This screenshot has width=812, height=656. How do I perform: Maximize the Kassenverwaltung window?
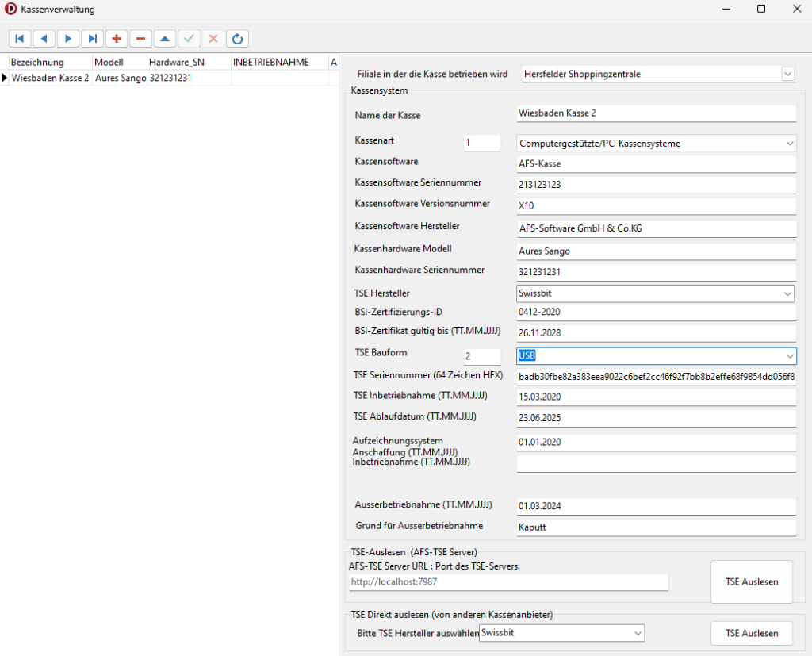click(x=761, y=9)
